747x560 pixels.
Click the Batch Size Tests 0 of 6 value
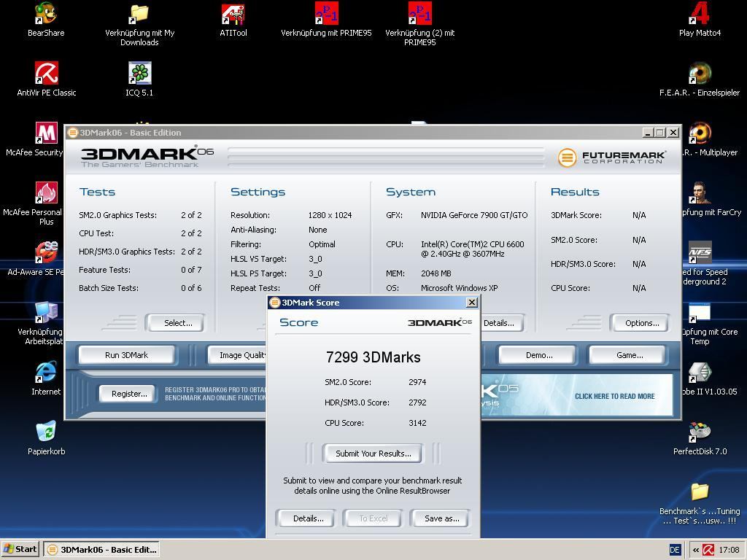pos(191,288)
